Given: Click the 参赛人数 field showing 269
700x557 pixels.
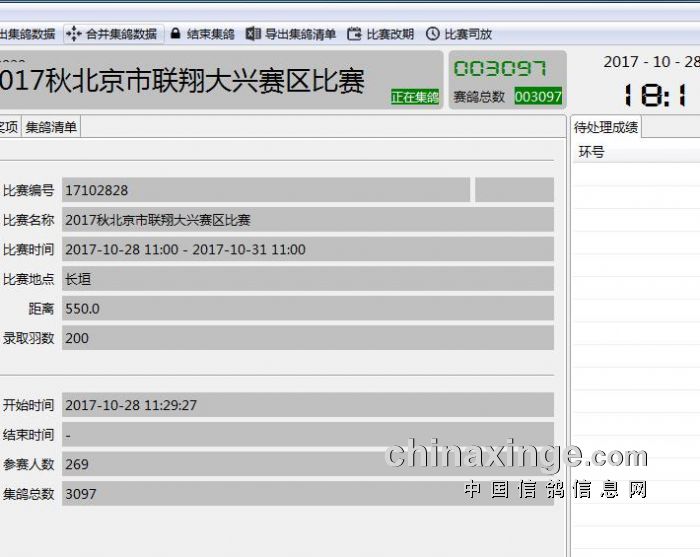Looking at the screenshot, I should click(x=307, y=464).
